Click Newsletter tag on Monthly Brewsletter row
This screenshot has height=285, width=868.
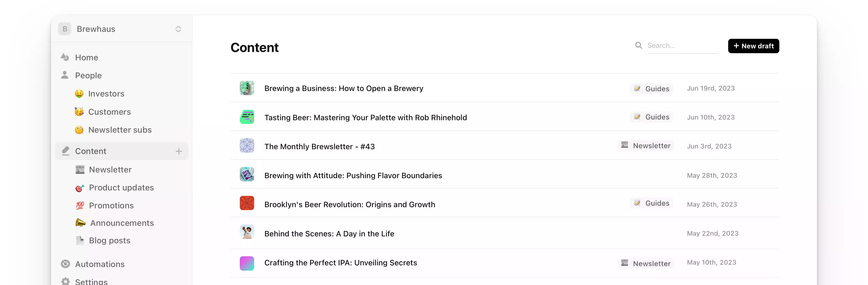[646, 145]
